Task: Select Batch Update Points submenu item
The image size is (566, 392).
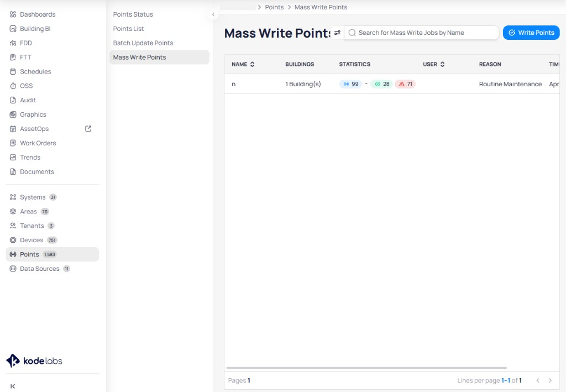Action: [x=159, y=43]
